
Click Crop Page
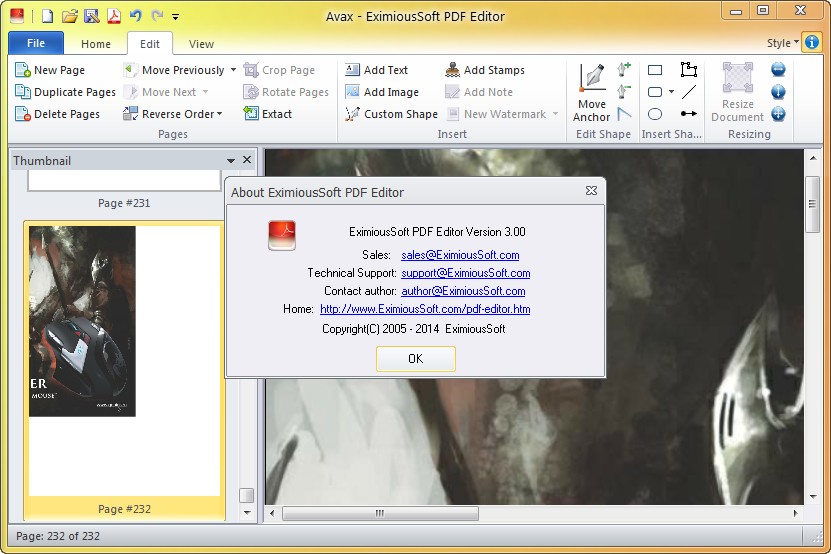(279, 70)
